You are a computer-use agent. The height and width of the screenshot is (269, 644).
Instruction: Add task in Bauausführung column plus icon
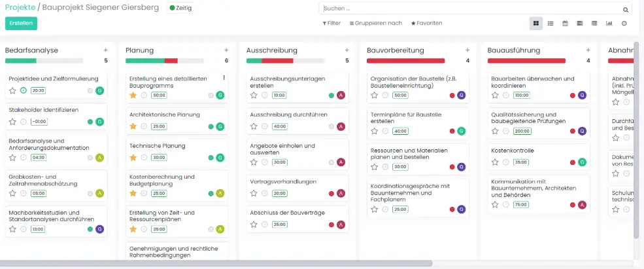click(x=588, y=50)
